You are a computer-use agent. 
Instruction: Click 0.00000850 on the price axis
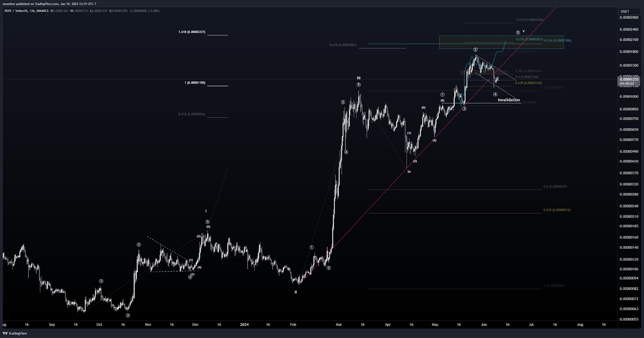629,109
